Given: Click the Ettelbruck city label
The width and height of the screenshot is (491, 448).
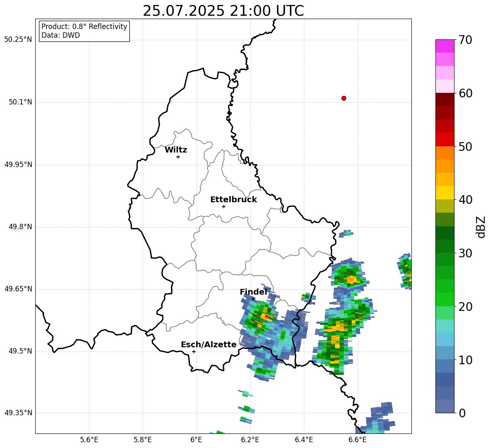Looking at the screenshot, I should [x=233, y=200].
